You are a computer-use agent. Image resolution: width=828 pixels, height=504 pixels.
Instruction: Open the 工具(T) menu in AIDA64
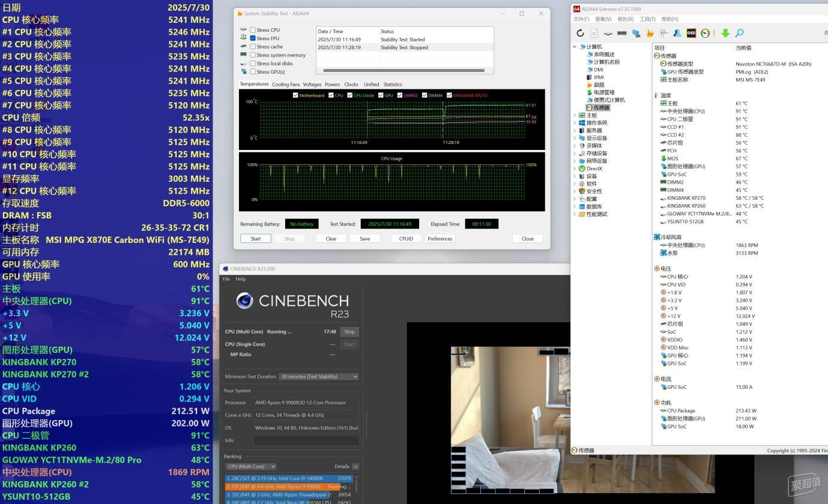pyautogui.click(x=647, y=19)
